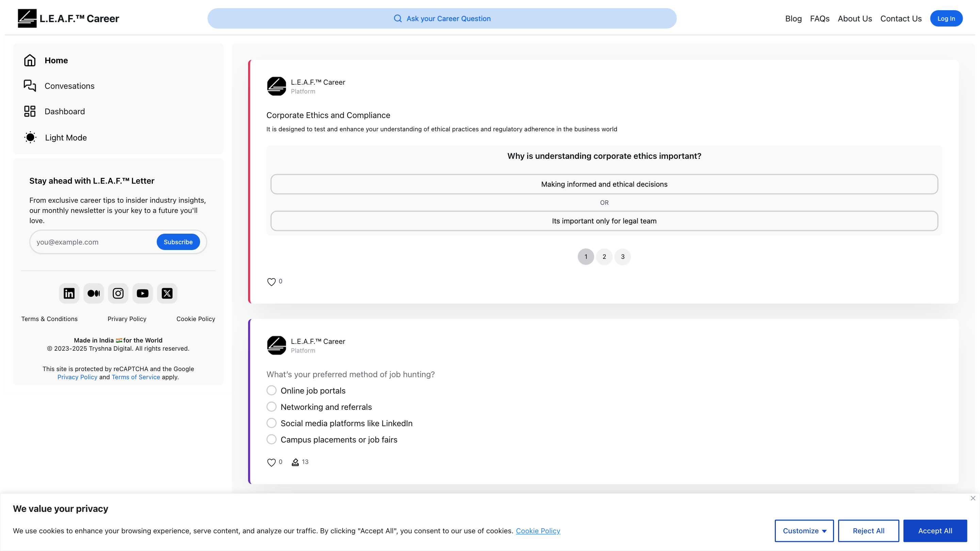Select Campus placements or job fairs option

tap(271, 439)
